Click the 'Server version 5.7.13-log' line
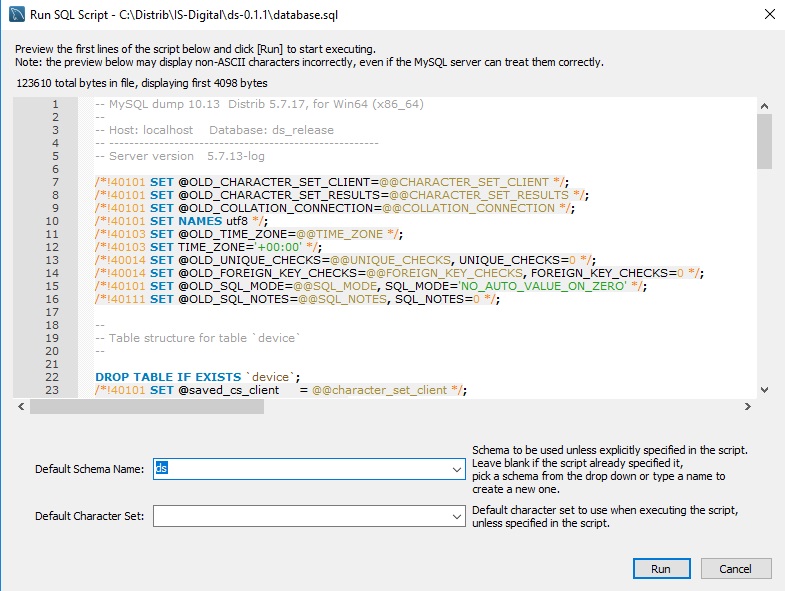 pyautogui.click(x=180, y=156)
